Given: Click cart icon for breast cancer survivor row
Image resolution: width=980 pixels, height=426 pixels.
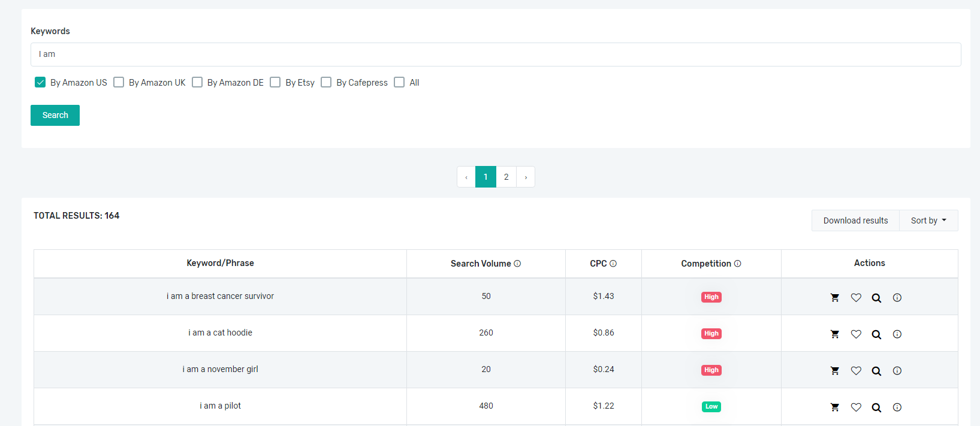Looking at the screenshot, I should [834, 298].
